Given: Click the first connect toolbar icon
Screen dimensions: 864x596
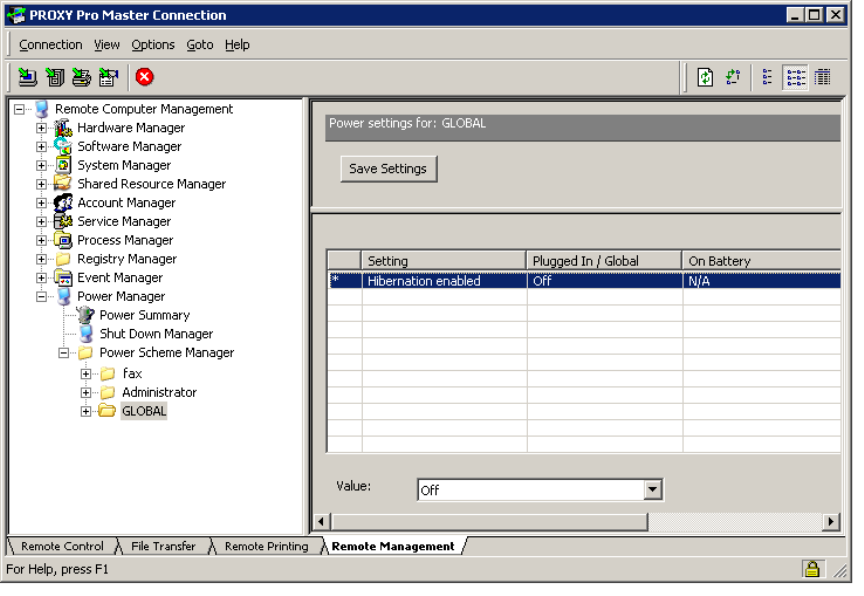Looking at the screenshot, I should click(x=27, y=77).
